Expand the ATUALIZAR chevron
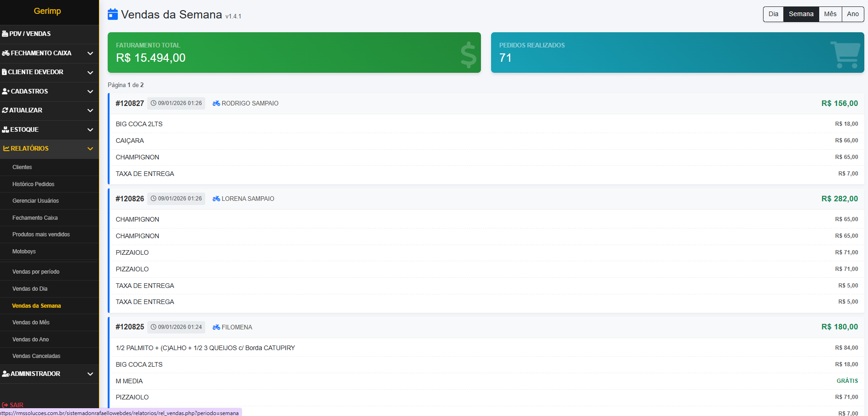 (x=90, y=111)
